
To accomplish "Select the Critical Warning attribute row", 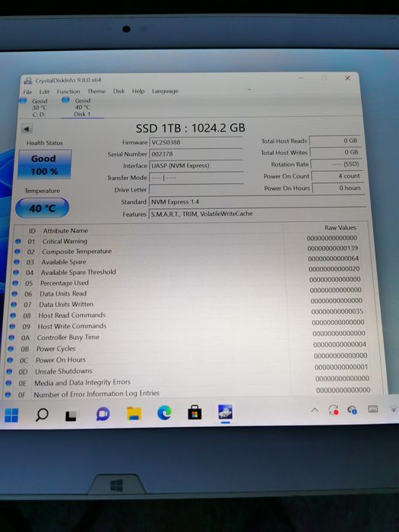I will point(187,240).
